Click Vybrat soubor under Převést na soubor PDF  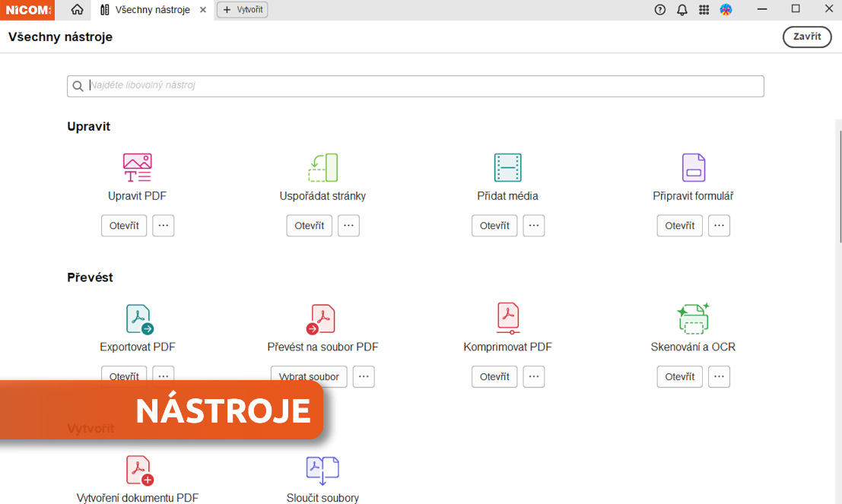(x=309, y=376)
